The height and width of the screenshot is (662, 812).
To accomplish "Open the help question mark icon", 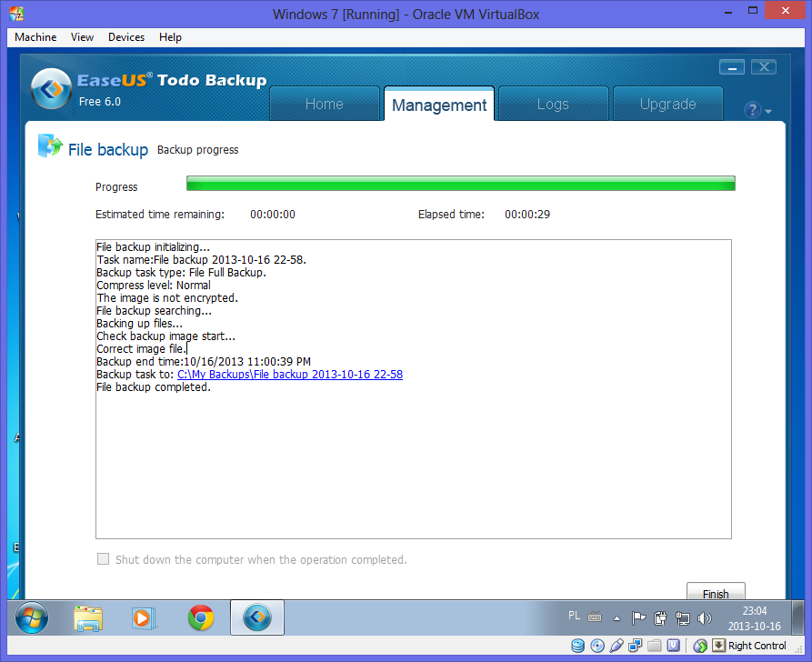I will 753,110.
